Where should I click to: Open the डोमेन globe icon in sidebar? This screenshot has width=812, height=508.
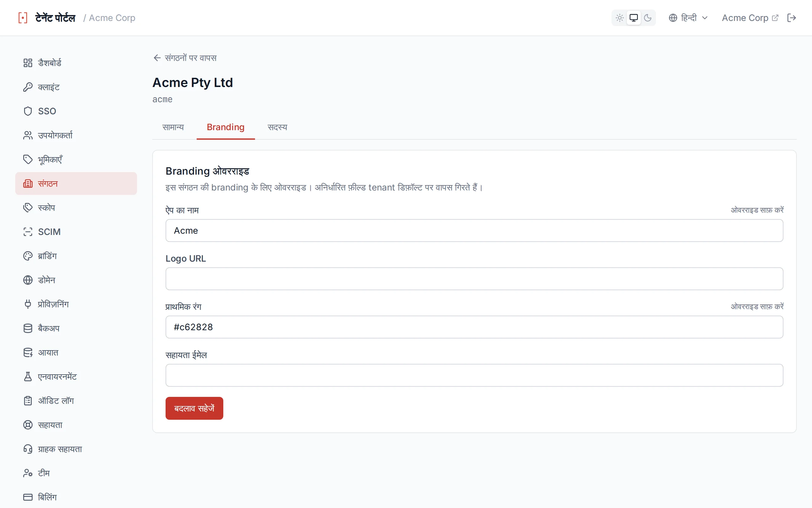click(28, 280)
